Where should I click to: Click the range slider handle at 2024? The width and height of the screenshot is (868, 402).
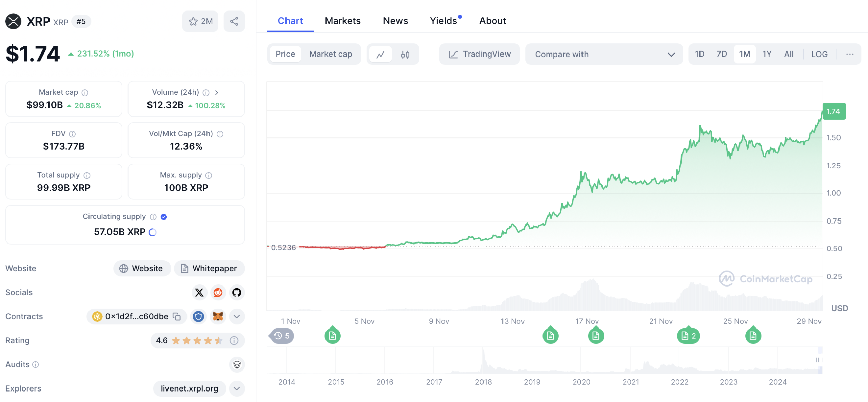[x=820, y=360]
